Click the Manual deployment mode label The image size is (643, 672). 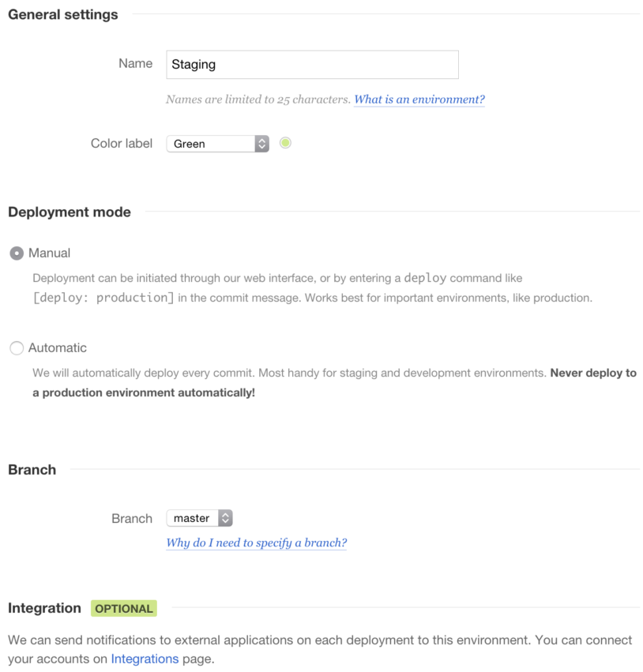pyautogui.click(x=49, y=253)
